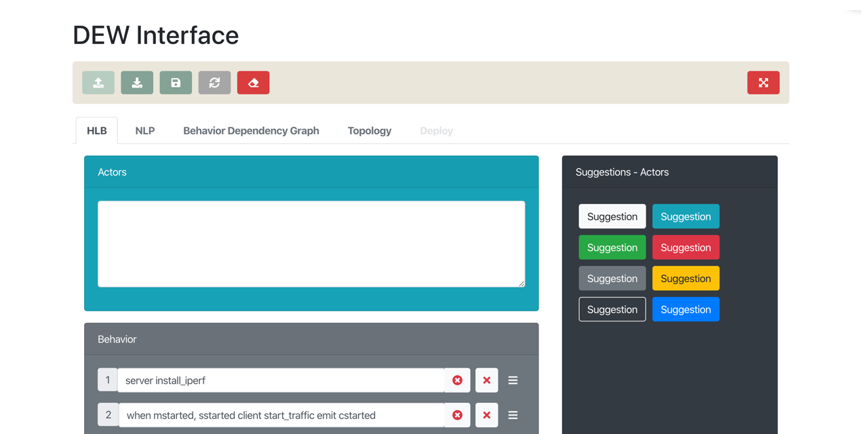Edit the 'server install_iperf' behavior field
Image resolution: width=868 pixels, height=434 pixels.
click(281, 380)
